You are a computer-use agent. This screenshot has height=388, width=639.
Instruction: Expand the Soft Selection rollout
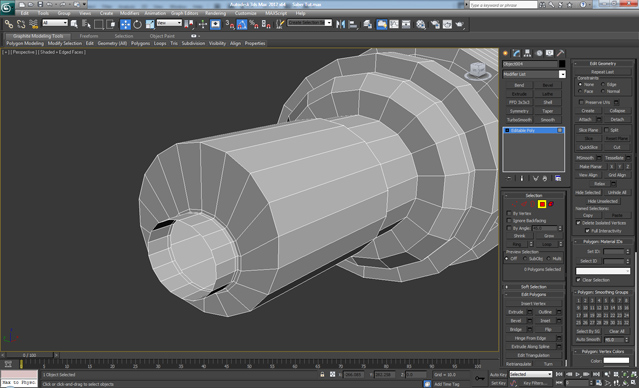[533, 287]
